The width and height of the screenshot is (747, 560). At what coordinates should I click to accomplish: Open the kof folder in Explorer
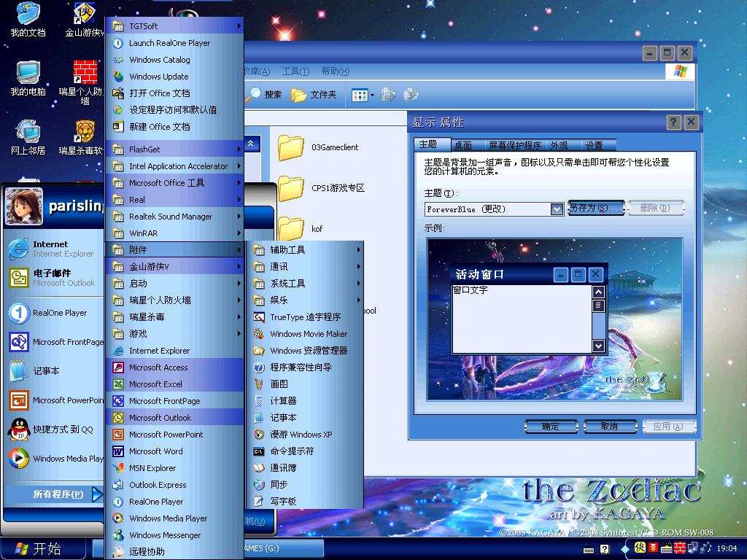click(x=301, y=227)
